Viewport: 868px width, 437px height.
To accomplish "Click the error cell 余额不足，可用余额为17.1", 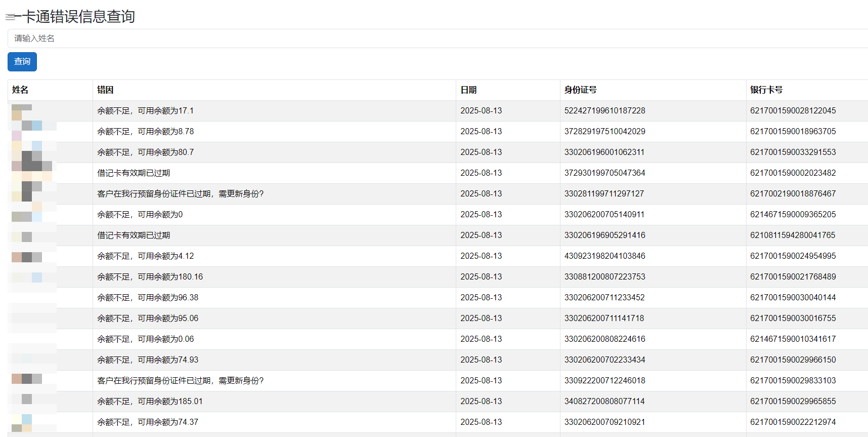I will [x=145, y=111].
